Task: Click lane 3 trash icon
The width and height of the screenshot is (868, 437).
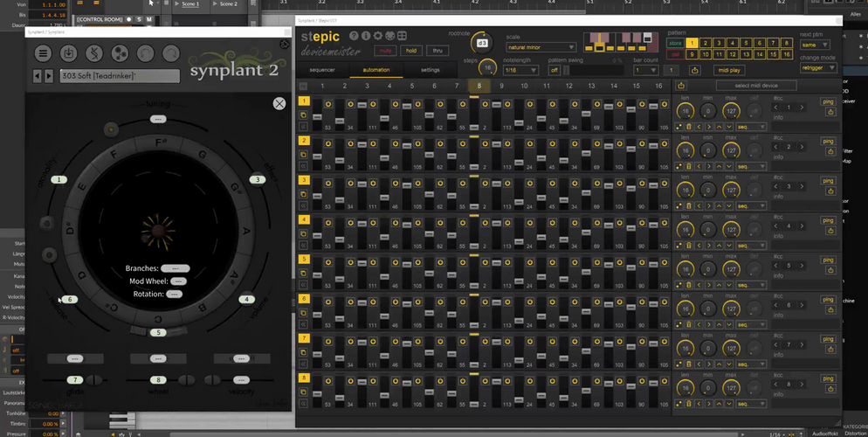Action: click(x=689, y=206)
